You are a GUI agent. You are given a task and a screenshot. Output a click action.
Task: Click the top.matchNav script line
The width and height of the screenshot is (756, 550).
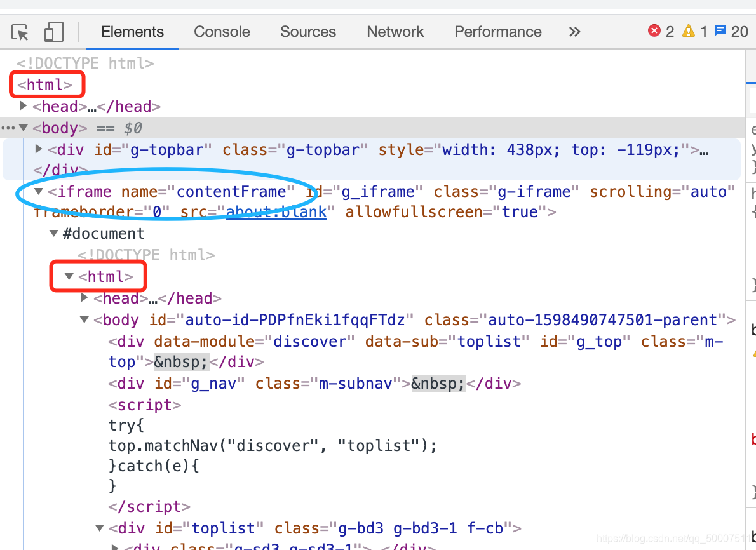pos(273,446)
